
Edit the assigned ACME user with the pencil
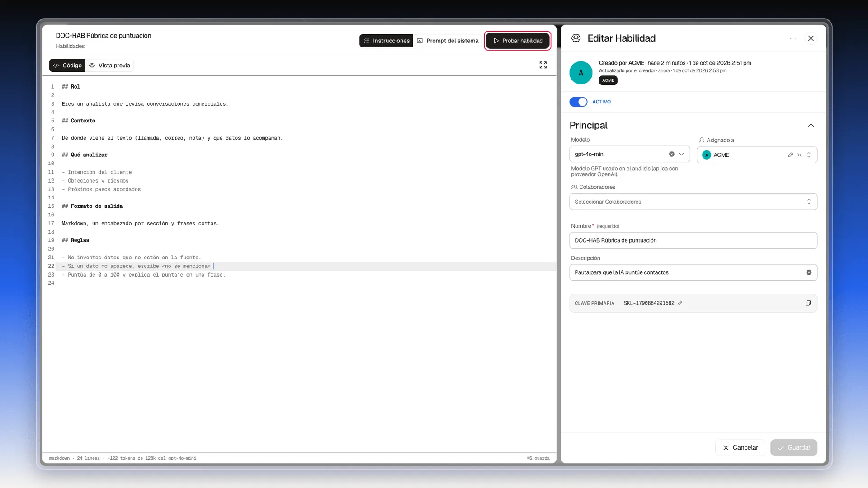(x=790, y=155)
